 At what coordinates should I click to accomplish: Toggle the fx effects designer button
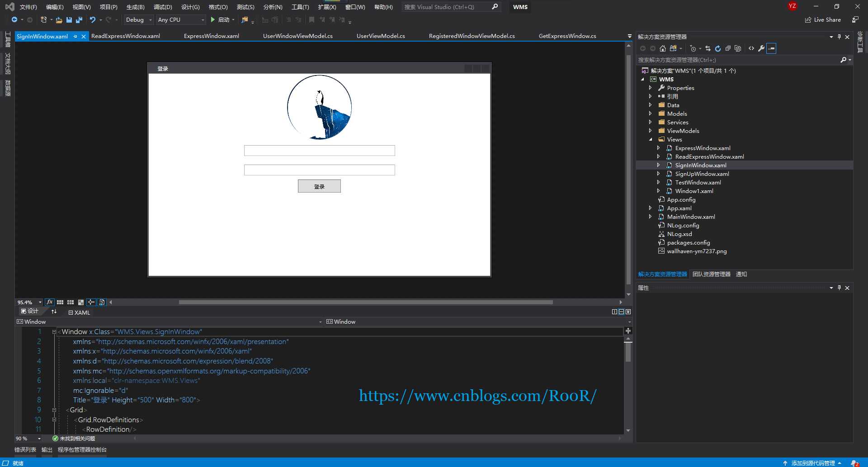(x=50, y=302)
